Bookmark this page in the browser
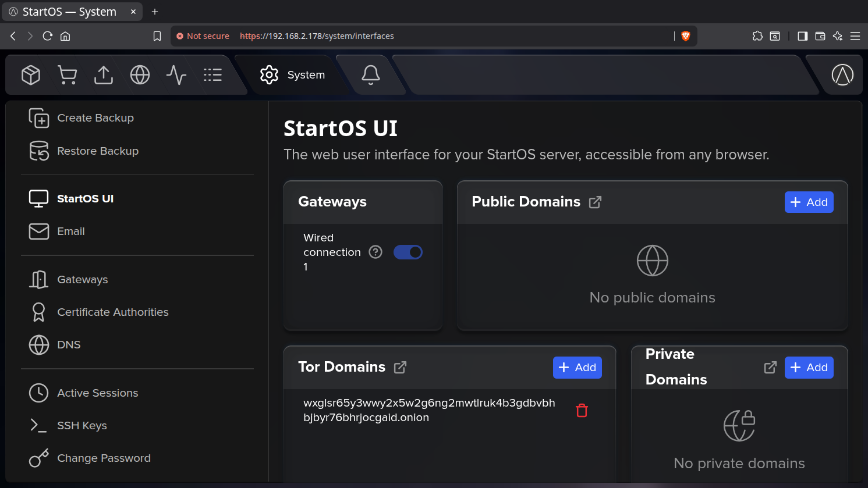The image size is (868, 488). (157, 36)
